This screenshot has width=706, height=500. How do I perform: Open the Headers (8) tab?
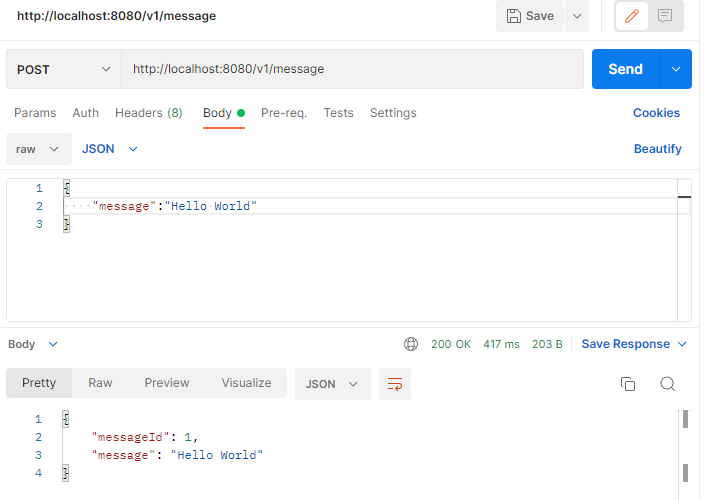click(x=149, y=113)
